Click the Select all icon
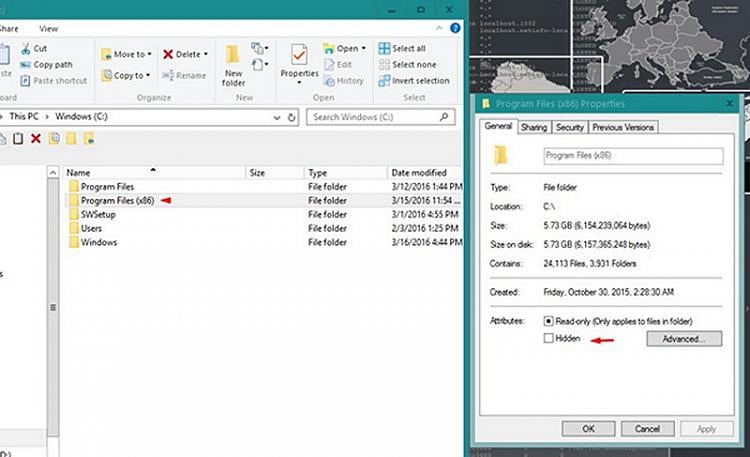The width and height of the screenshot is (750, 457). click(x=384, y=48)
